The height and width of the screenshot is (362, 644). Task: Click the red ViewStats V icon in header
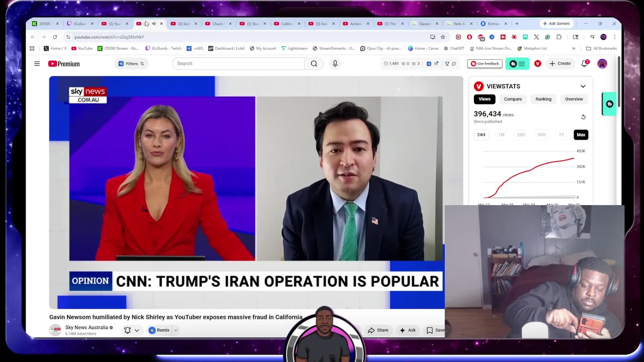click(537, 63)
